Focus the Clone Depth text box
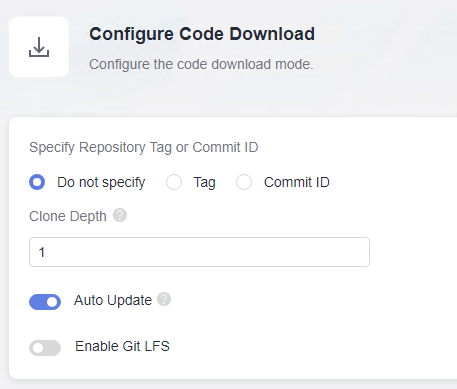This screenshot has width=457, height=389. (x=199, y=252)
